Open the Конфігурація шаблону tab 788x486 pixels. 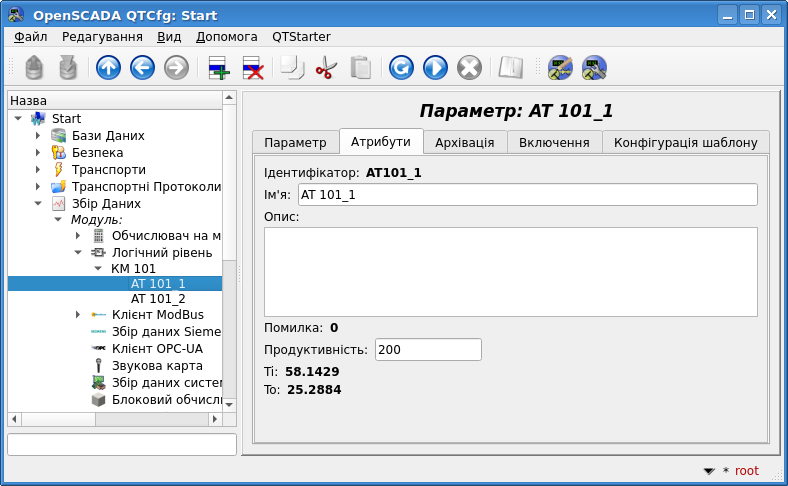click(685, 143)
